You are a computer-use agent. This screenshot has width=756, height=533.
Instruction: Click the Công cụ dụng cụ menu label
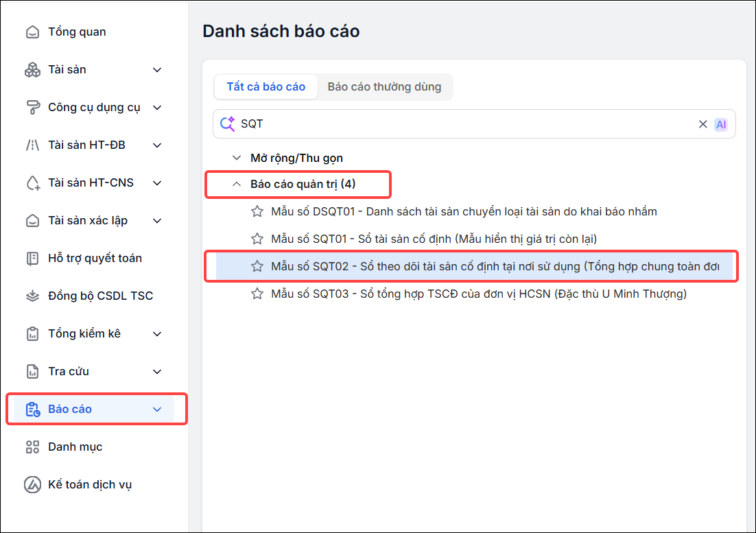94,108
